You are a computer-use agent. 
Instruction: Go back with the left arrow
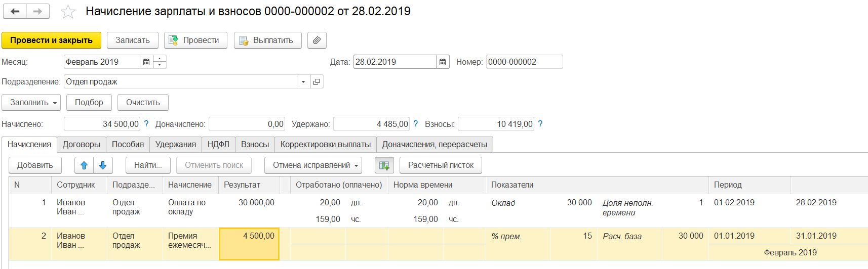click(15, 11)
